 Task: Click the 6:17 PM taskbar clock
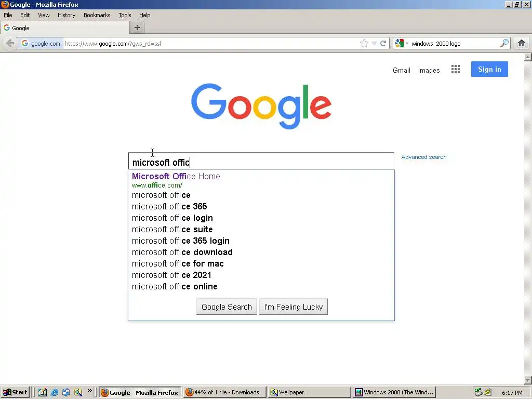pyautogui.click(x=512, y=393)
